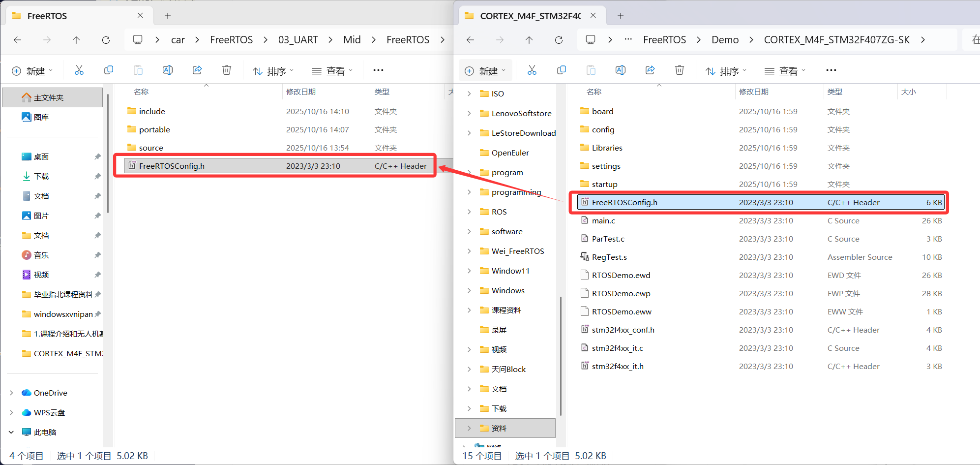Click Cut icon in left FreeRTOS window
This screenshot has width=980, height=465.
[79, 70]
